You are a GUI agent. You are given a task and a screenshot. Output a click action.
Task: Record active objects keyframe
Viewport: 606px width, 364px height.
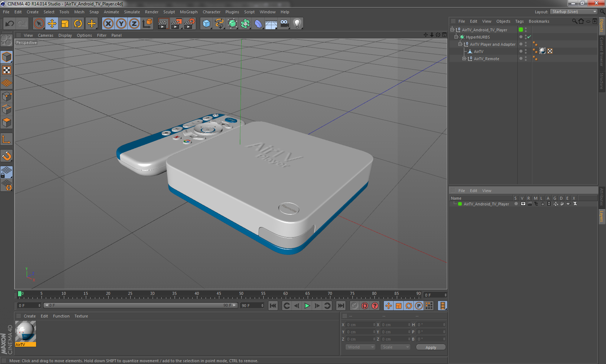pyautogui.click(x=355, y=306)
